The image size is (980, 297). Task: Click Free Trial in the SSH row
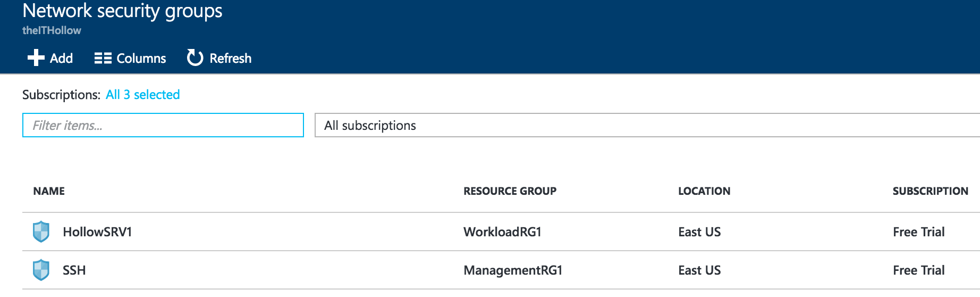tap(918, 270)
